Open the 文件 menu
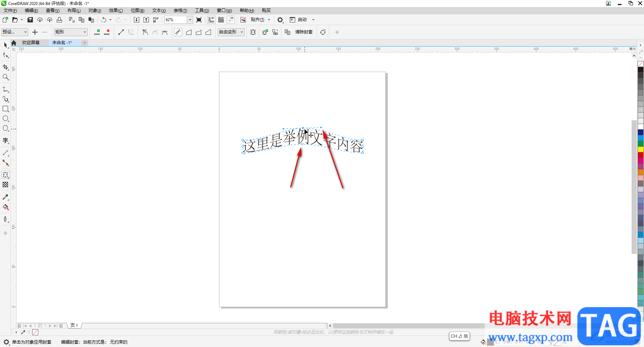The height and width of the screenshot is (347, 644). click(10, 11)
